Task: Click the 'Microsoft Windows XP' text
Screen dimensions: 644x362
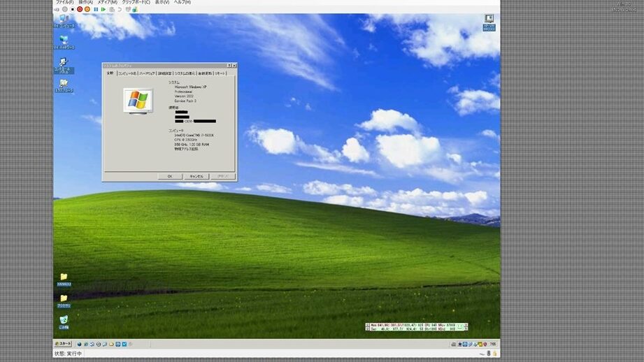Action: tap(191, 87)
